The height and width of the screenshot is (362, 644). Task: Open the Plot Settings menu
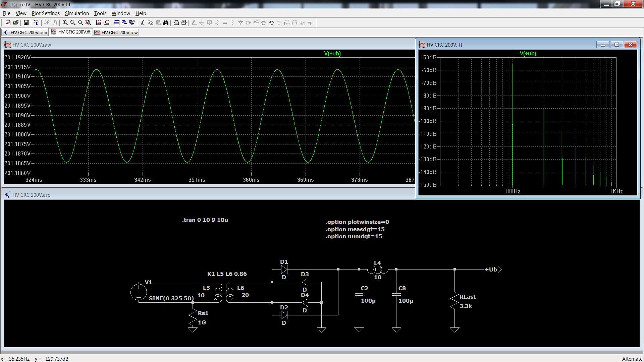click(46, 13)
